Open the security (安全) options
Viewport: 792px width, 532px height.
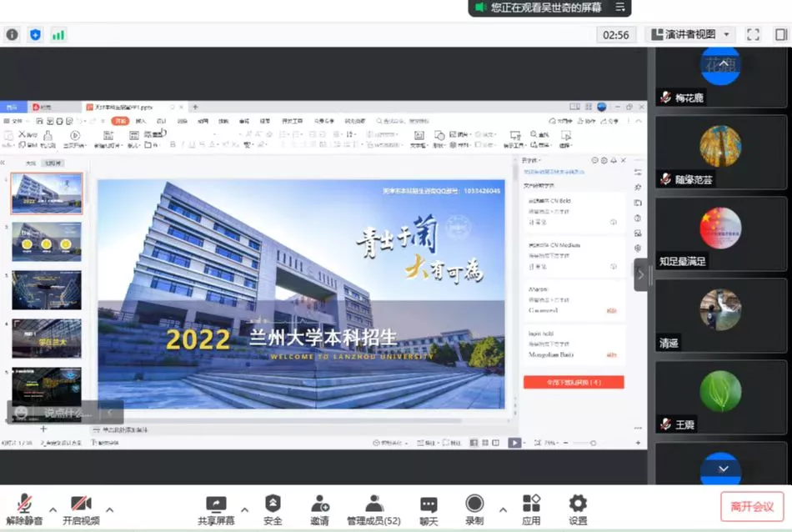click(273, 509)
